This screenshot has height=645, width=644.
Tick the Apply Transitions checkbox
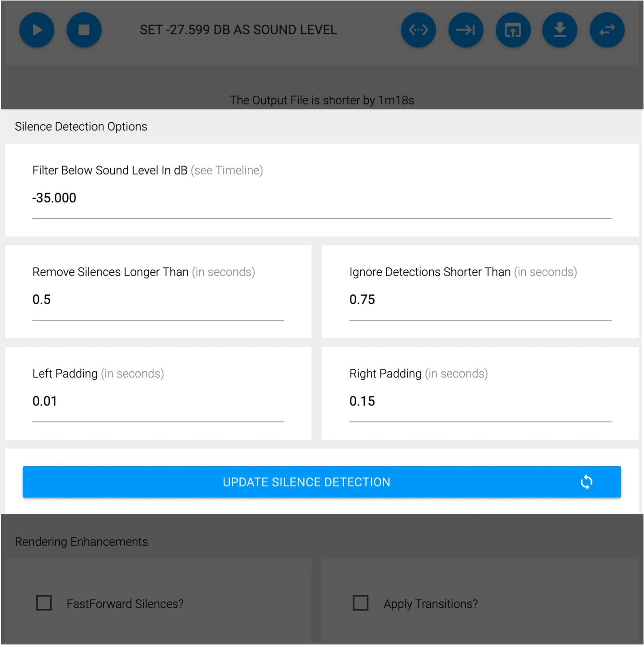360,603
